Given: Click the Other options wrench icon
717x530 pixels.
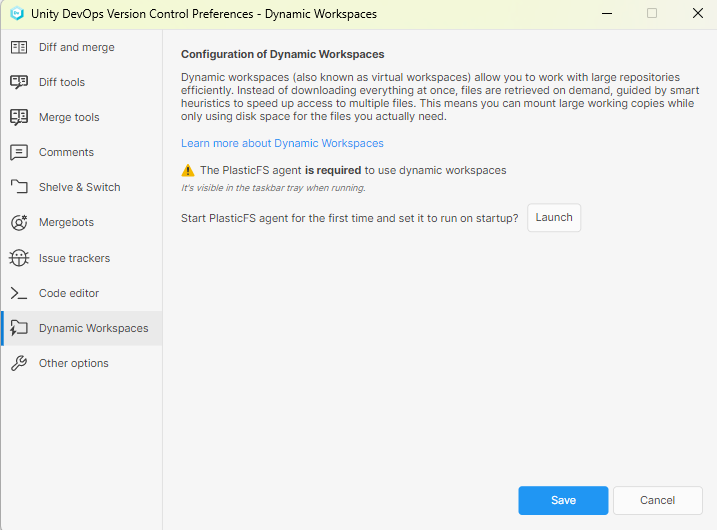Looking at the screenshot, I should [19, 363].
